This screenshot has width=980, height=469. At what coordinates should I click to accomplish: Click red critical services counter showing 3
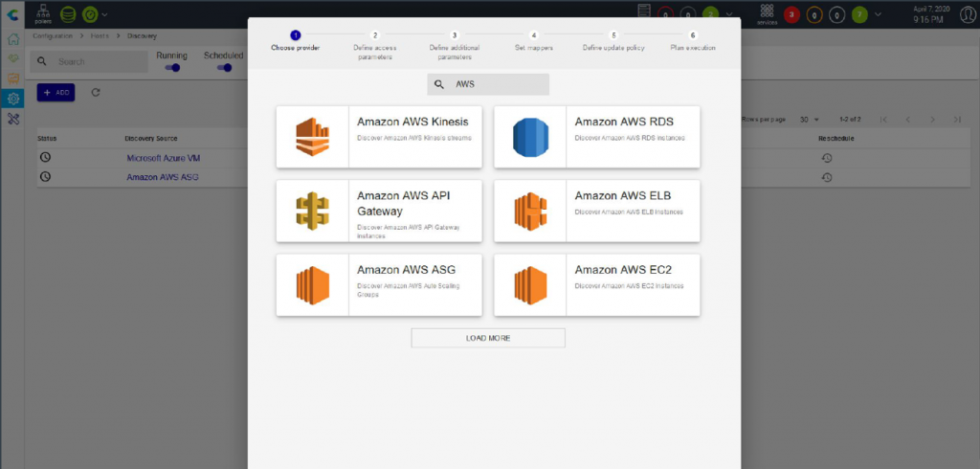pos(791,13)
